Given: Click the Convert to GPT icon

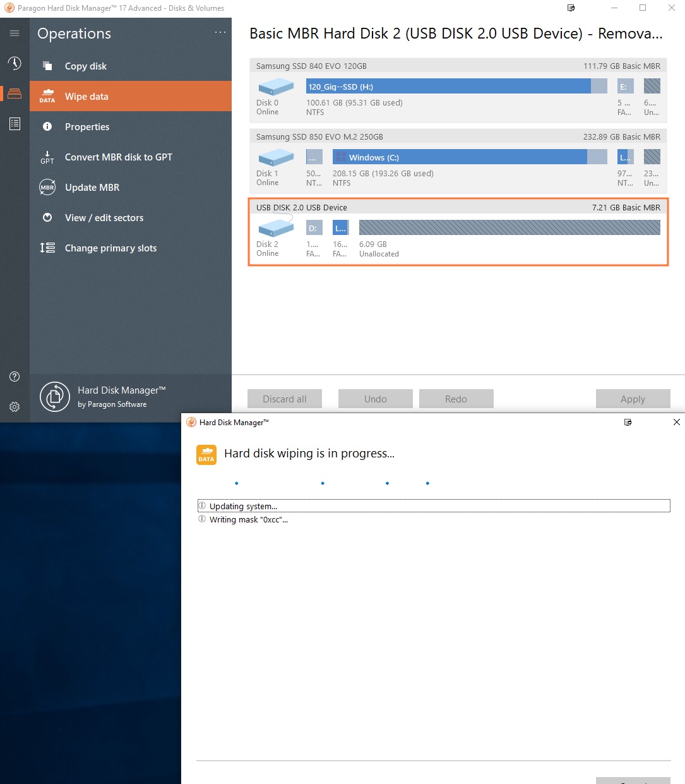Looking at the screenshot, I should [47, 157].
